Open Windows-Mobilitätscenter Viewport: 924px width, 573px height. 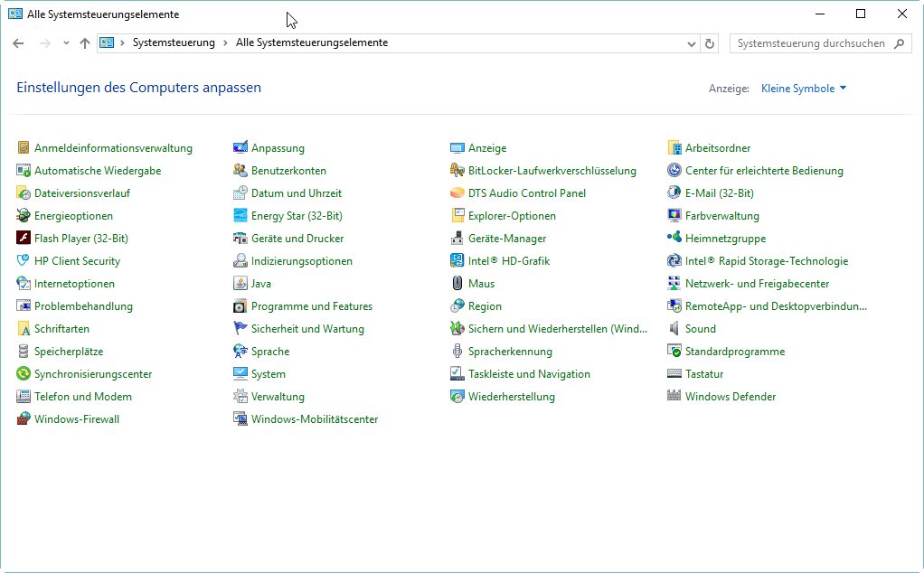314,419
